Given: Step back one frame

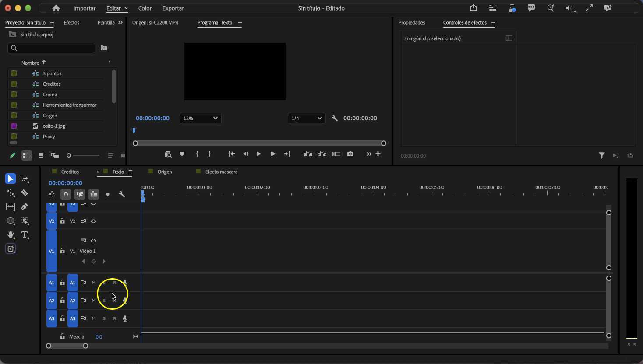Looking at the screenshot, I should tap(245, 154).
